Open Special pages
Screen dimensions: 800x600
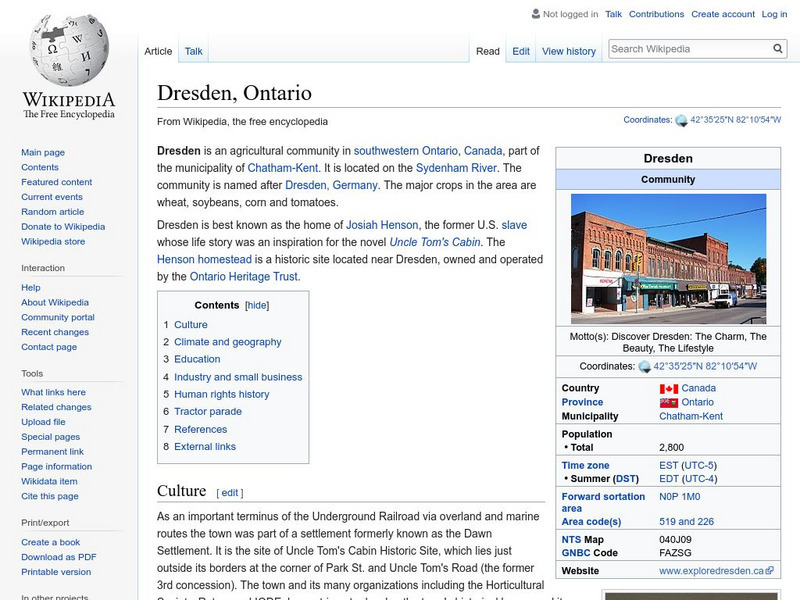51,436
